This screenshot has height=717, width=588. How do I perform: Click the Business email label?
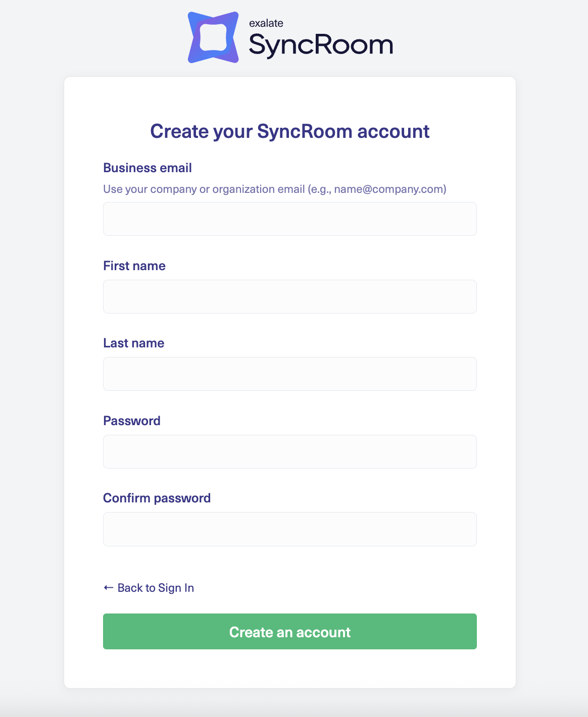tap(148, 168)
